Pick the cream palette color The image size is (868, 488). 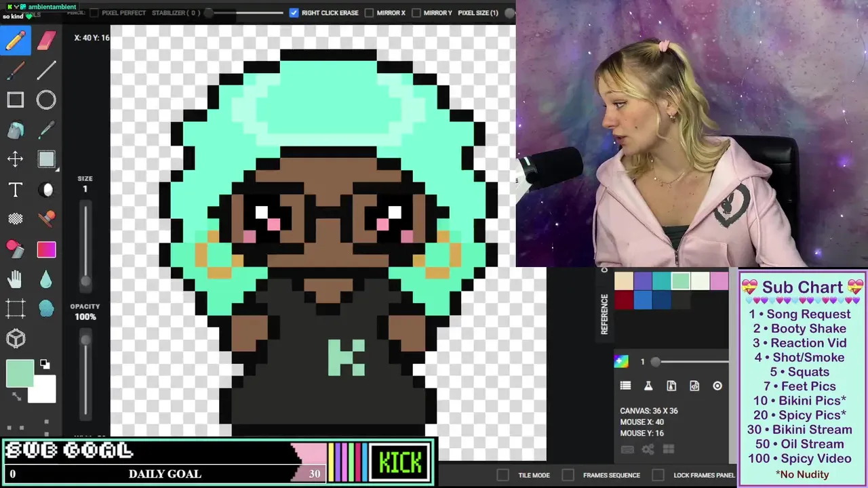point(624,281)
